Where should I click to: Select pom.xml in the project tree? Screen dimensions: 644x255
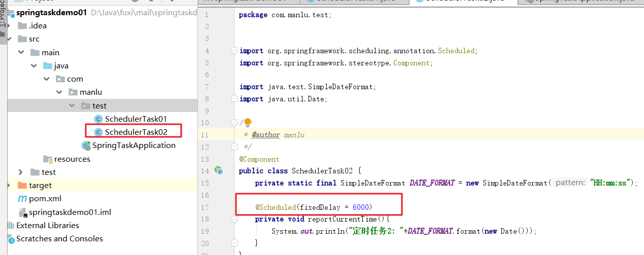[45, 199]
